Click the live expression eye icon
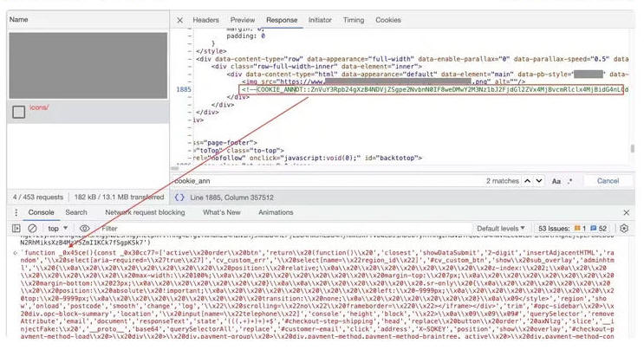 (x=85, y=229)
